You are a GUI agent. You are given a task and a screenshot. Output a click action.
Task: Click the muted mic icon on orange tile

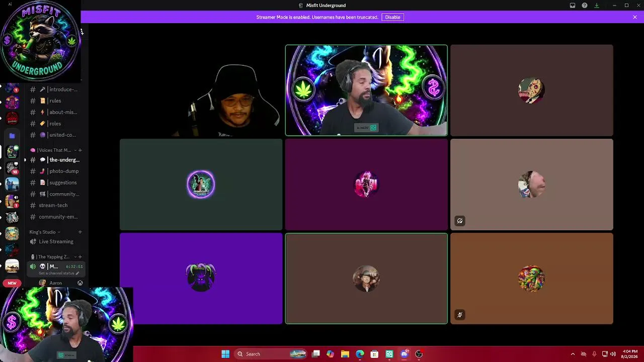pyautogui.click(x=460, y=315)
